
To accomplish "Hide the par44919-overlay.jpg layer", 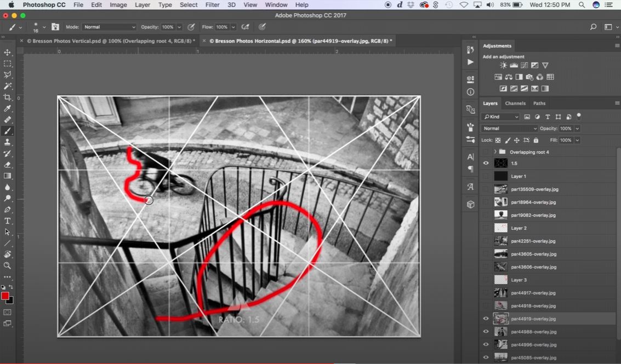I will point(486,319).
